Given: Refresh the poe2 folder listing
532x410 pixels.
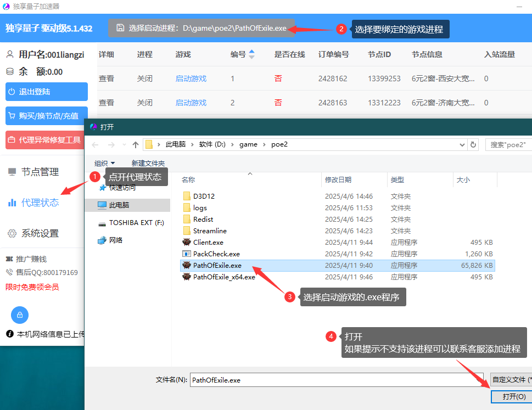Looking at the screenshot, I should (x=473, y=145).
